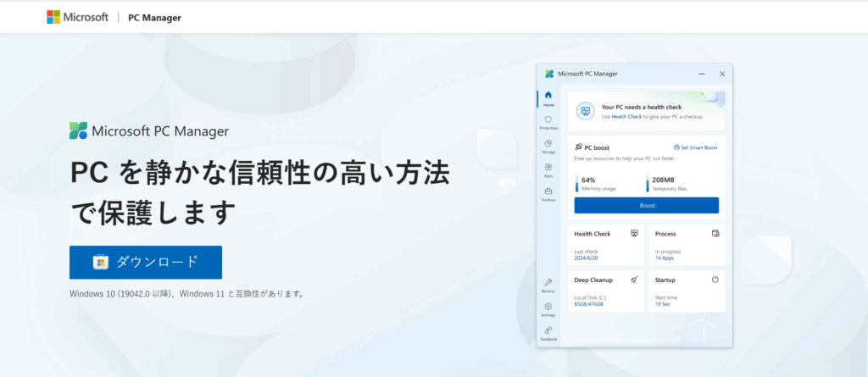
Task: Click the Windows 10 compatibility note text
Action: coord(187,294)
